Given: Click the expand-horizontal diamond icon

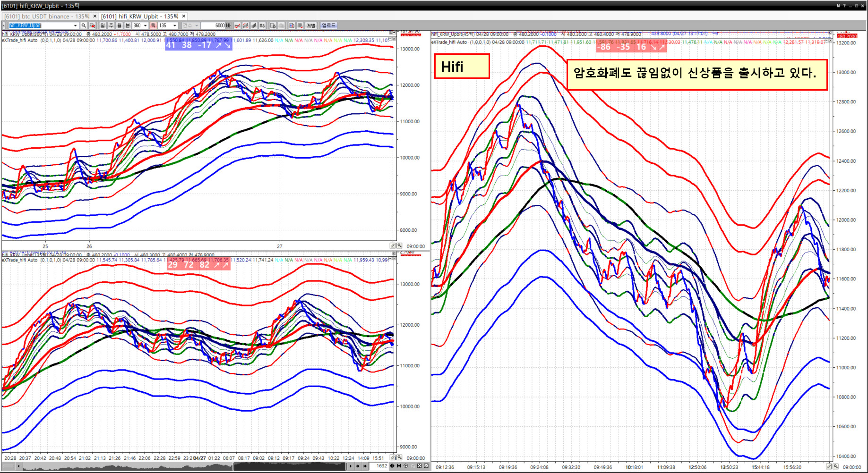Looking at the screenshot, I should (x=392, y=466).
